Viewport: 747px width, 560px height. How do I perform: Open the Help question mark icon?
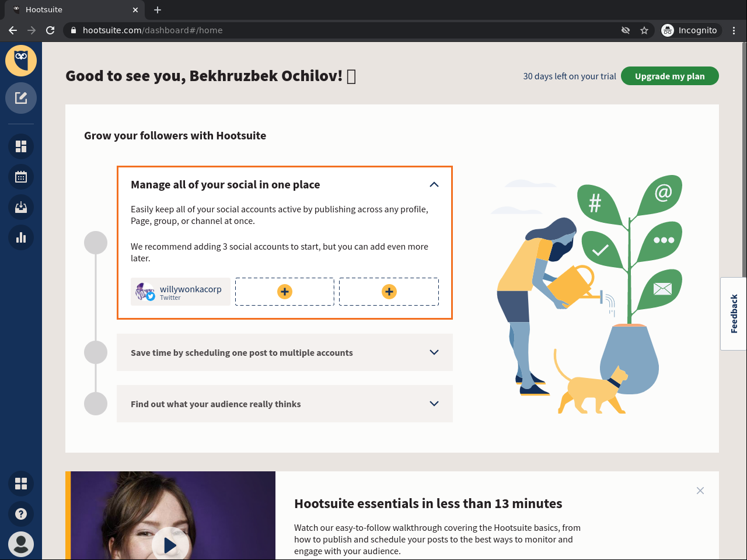pos(21,514)
